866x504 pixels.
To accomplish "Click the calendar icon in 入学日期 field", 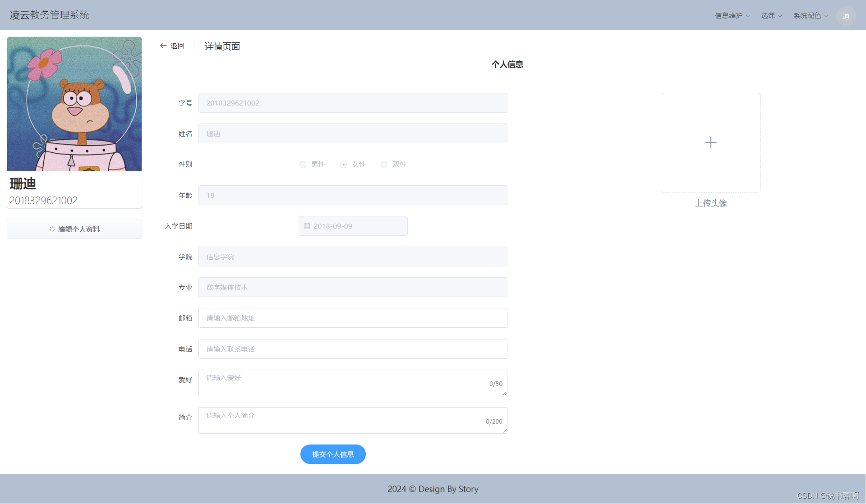I will 307,226.
